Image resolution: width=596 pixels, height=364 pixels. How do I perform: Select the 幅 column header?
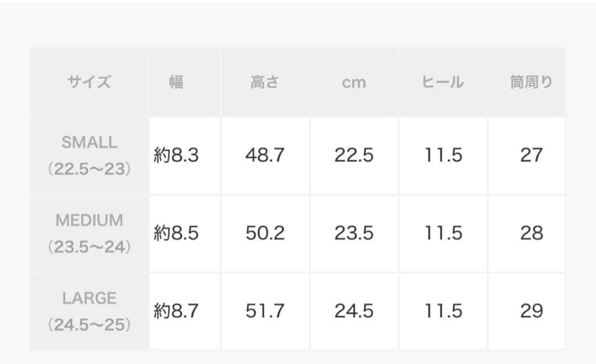(176, 82)
